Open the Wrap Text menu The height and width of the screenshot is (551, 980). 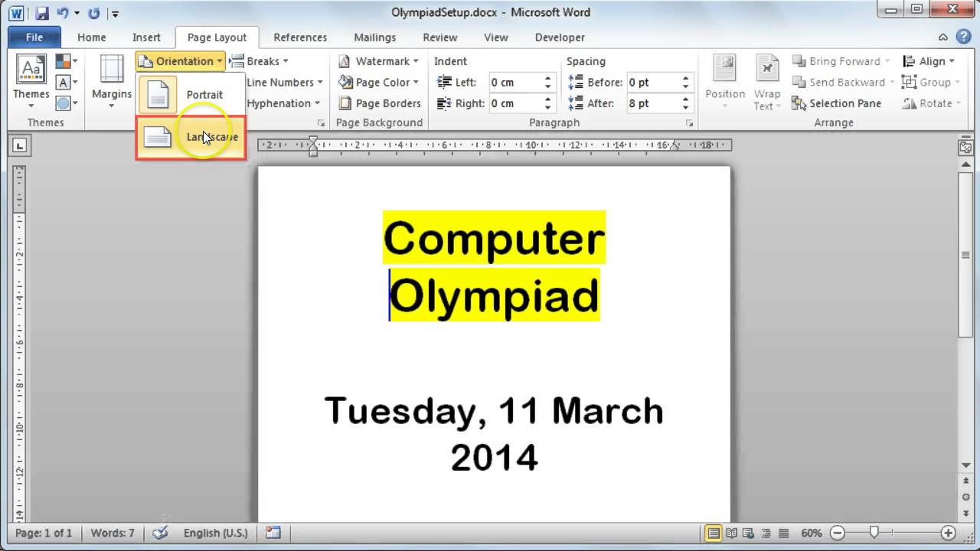[766, 82]
